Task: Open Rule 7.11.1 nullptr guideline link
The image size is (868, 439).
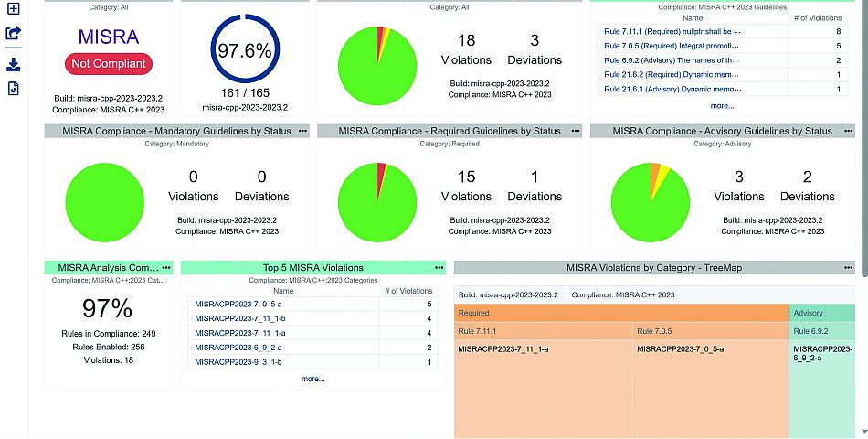Action: point(672,30)
